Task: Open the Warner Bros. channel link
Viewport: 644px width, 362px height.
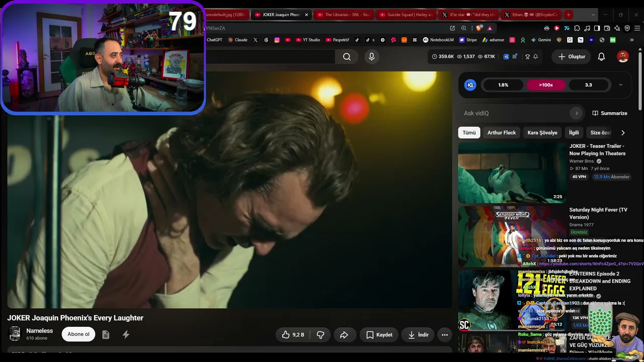Action: 582,161
